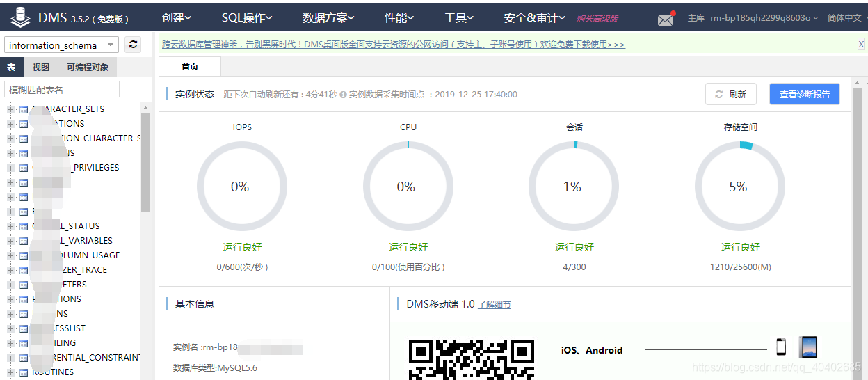Click the ROUTINES table name
868x380 pixels.
(53, 372)
